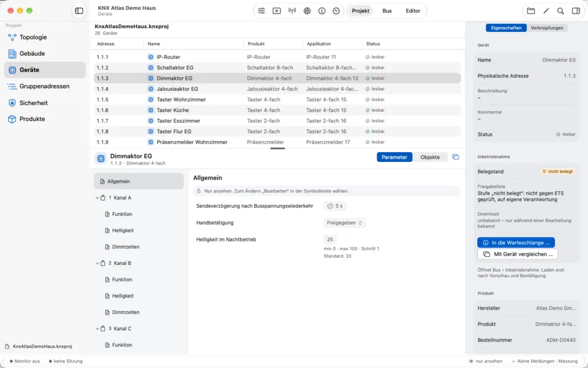Screen dimensions: 588x368
Task: Click the Monitor aus status entry
Action: 25,361
